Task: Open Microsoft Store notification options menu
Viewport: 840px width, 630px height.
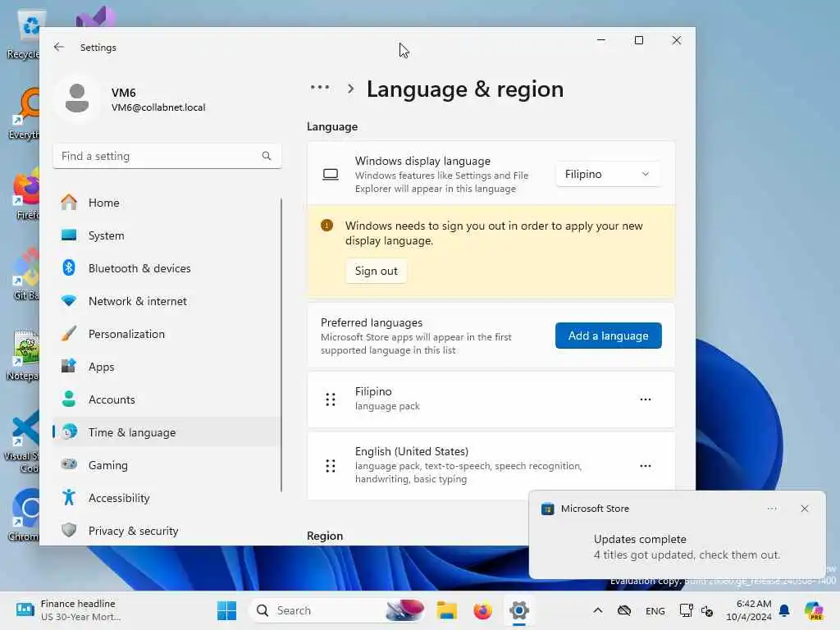Action: 772,509
